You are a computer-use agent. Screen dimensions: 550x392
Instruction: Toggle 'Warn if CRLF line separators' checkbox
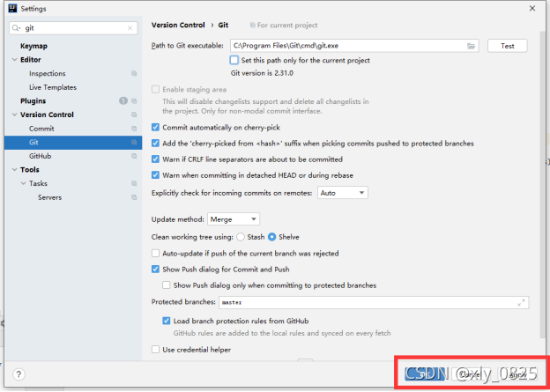click(x=155, y=159)
